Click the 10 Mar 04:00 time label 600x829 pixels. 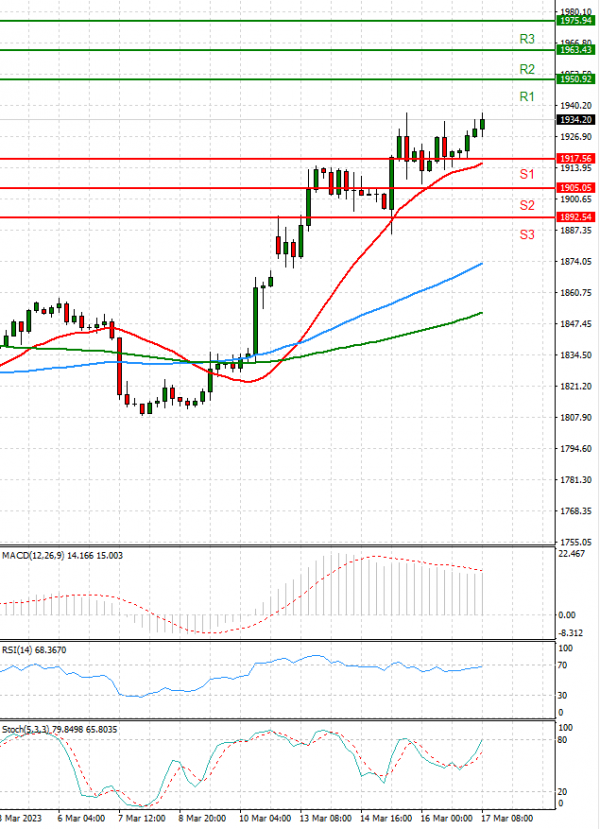click(265, 818)
